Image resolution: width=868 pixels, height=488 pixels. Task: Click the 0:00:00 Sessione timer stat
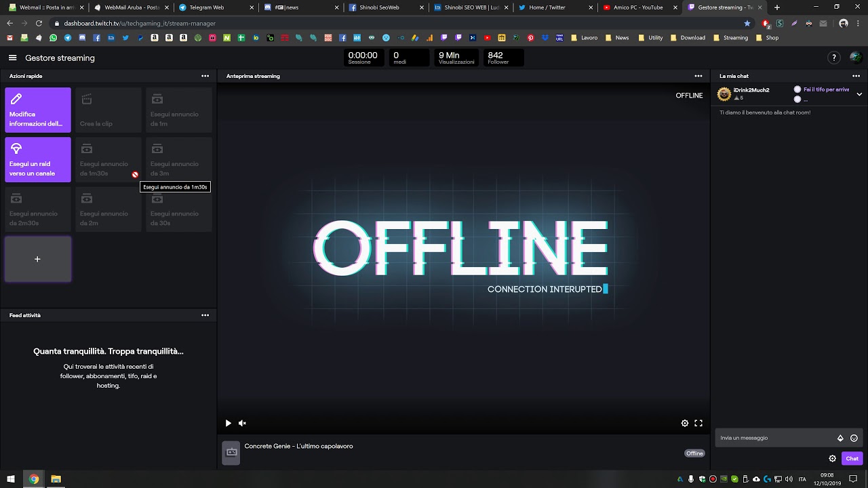point(363,58)
